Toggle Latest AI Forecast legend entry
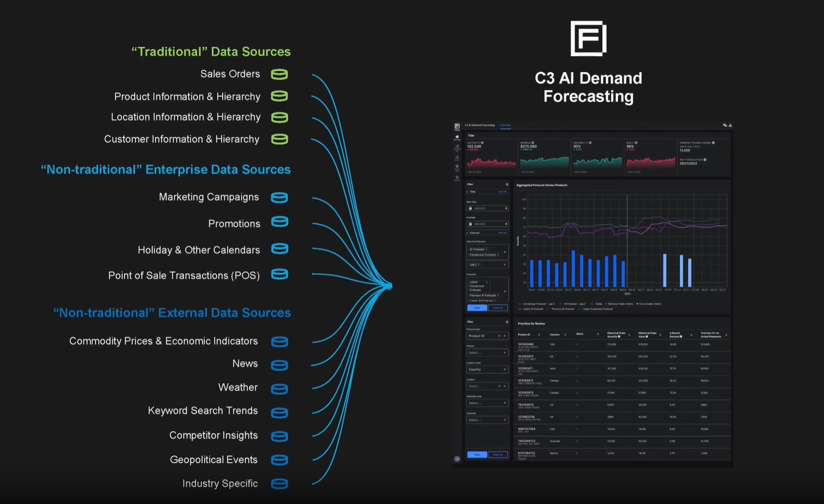This screenshot has width=824, height=504. (531, 309)
